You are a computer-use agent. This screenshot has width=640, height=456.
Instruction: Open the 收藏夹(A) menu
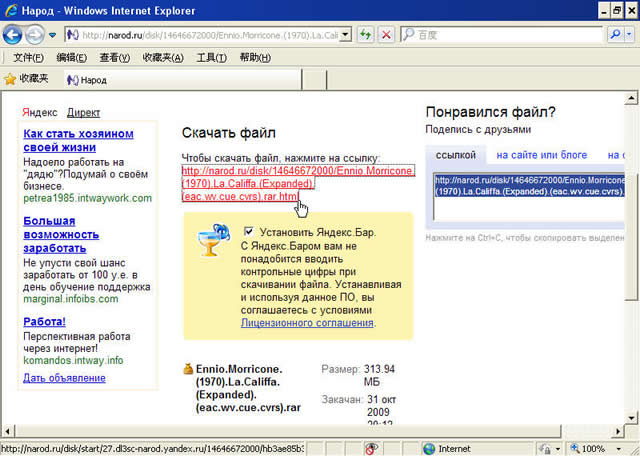tap(163, 58)
